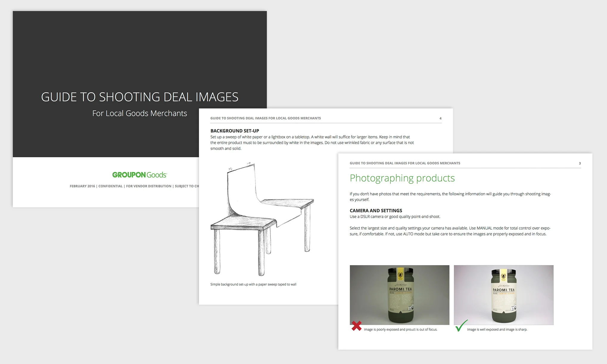This screenshot has height=364, width=607.
Task: Click page number 3 in header
Action: point(580,164)
